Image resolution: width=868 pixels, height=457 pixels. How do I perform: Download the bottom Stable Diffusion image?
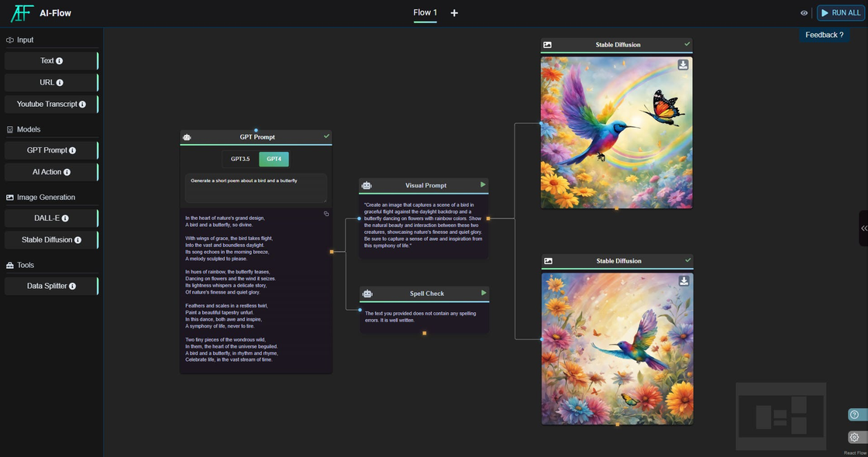click(x=684, y=281)
